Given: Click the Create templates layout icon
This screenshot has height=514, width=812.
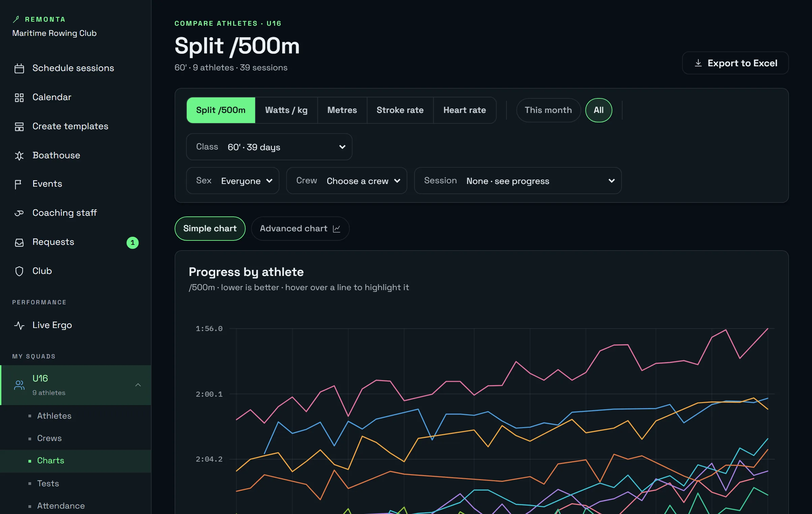Looking at the screenshot, I should (19, 126).
